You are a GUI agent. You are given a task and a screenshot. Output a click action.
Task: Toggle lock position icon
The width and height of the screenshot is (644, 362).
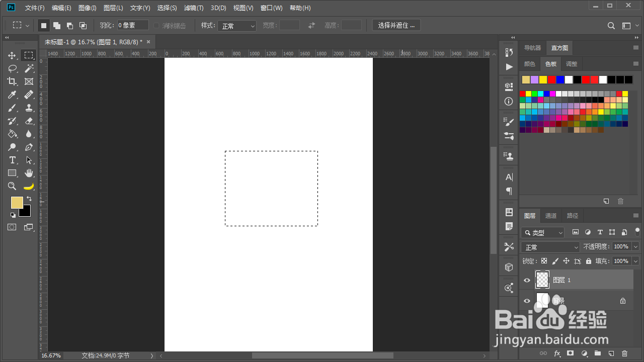[x=566, y=261]
